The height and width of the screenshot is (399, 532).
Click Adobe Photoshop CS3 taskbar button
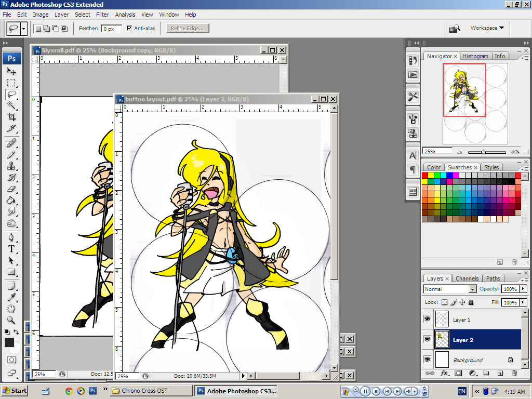tap(236, 391)
